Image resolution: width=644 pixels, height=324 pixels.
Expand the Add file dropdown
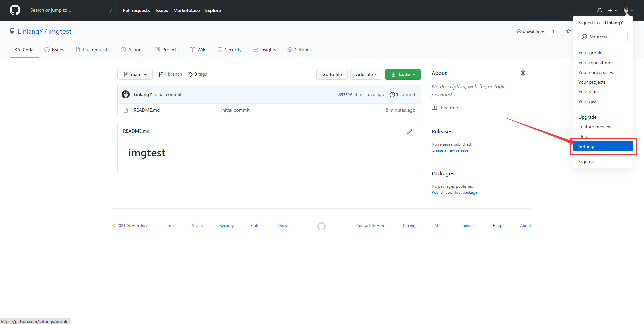coord(366,74)
